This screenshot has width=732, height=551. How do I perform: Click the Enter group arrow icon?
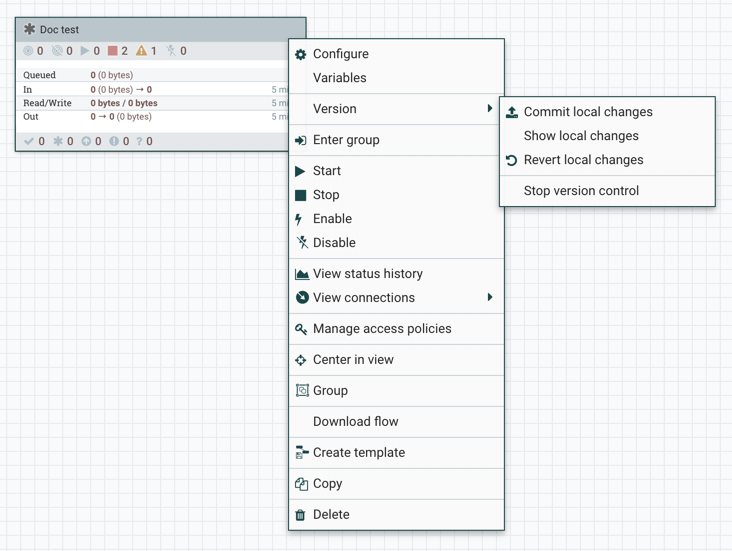301,140
